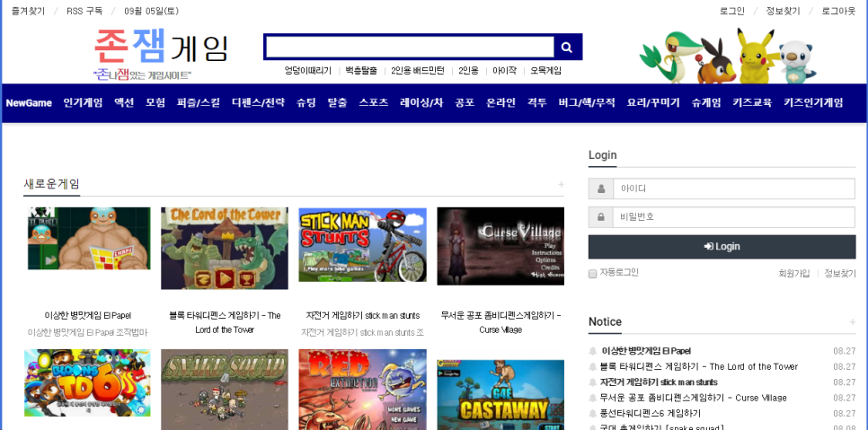Click top-right 로그인 link

coord(731,11)
